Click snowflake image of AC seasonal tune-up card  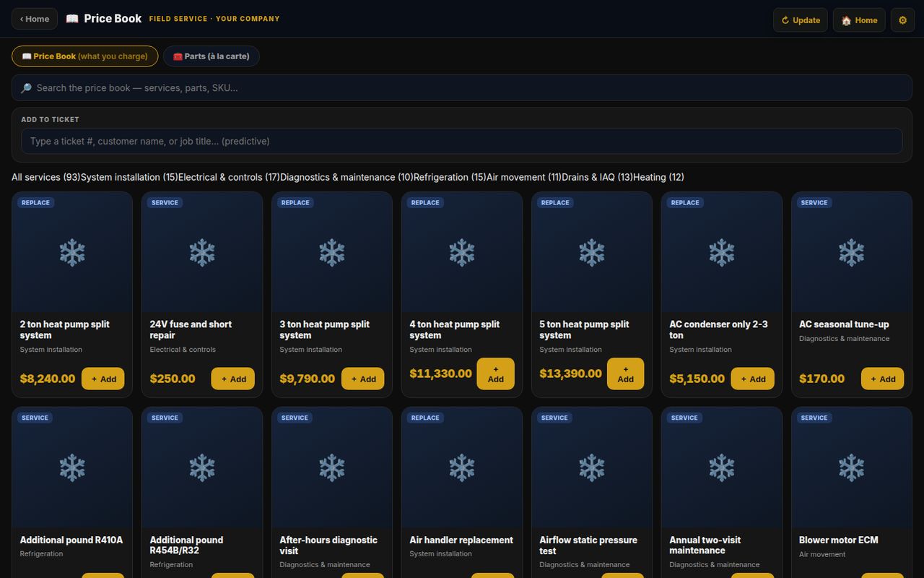coord(852,252)
